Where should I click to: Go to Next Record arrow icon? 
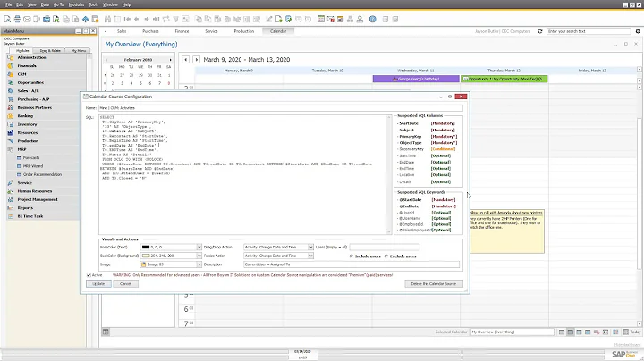point(147,19)
